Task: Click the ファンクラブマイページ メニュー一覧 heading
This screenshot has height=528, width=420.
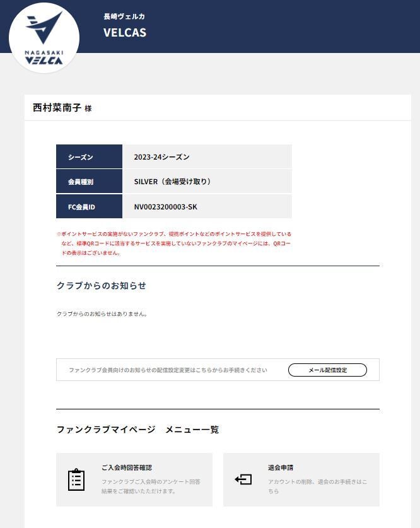Action: point(137,430)
